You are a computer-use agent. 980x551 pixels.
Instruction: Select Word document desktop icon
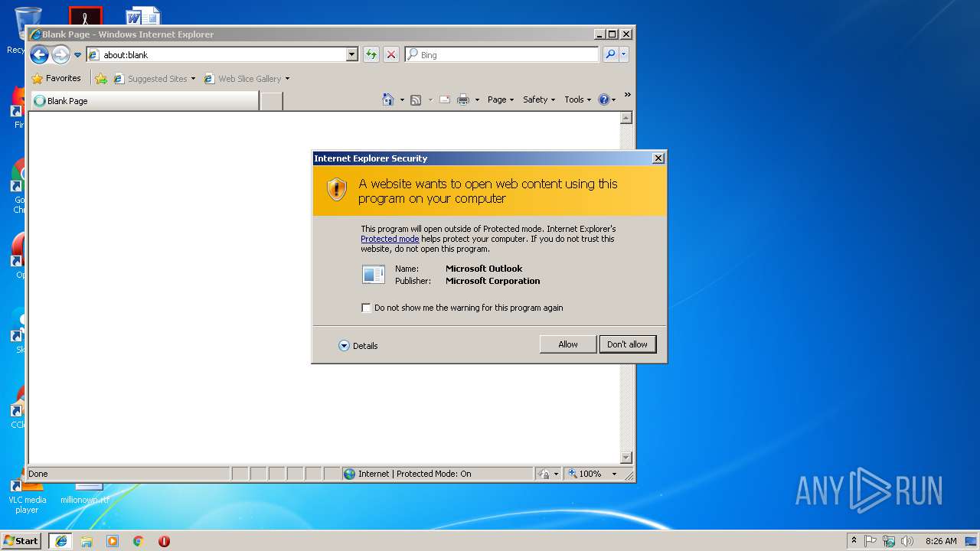[144, 15]
